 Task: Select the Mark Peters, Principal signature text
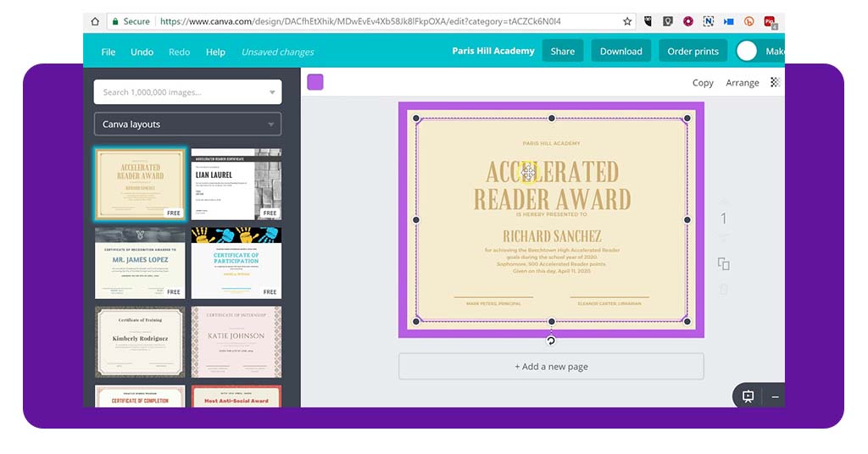(493, 303)
